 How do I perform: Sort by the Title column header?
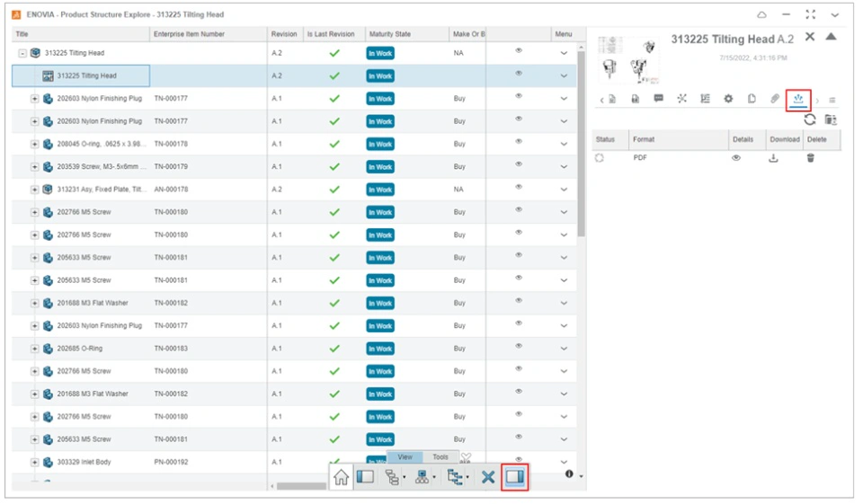coord(80,34)
